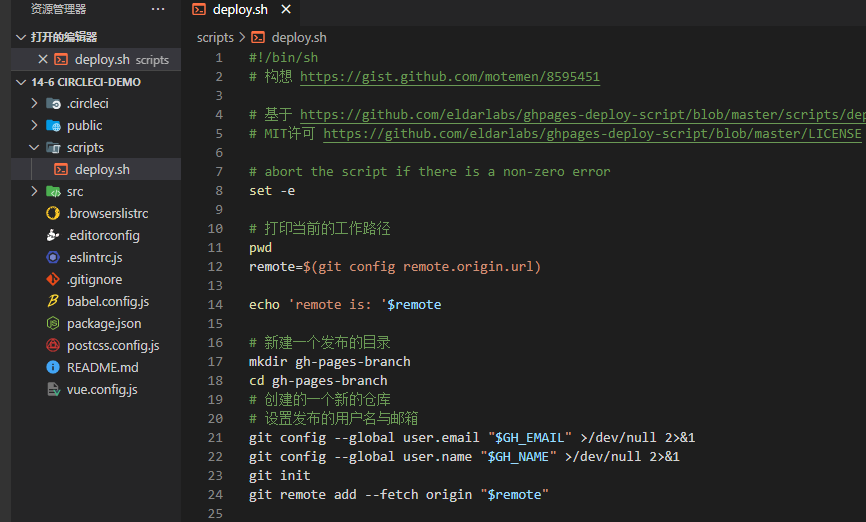Open the .eslintrc.js file
Viewport: 866px width, 522px height.
click(x=96, y=257)
